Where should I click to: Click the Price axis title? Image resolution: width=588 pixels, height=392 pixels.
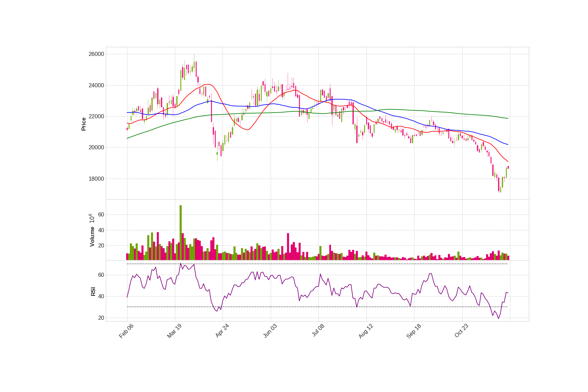pyautogui.click(x=84, y=124)
